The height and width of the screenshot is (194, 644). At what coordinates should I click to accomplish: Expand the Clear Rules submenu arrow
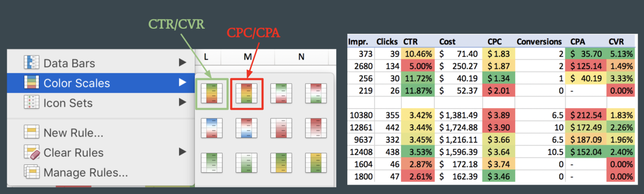point(182,152)
